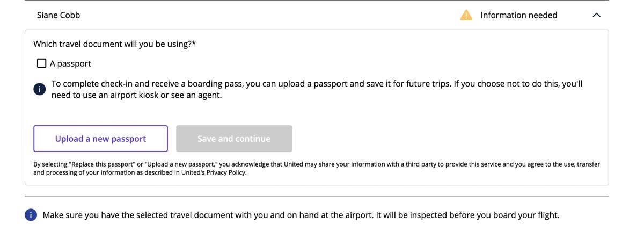Click the 'Information needed' status text

pyautogui.click(x=519, y=15)
